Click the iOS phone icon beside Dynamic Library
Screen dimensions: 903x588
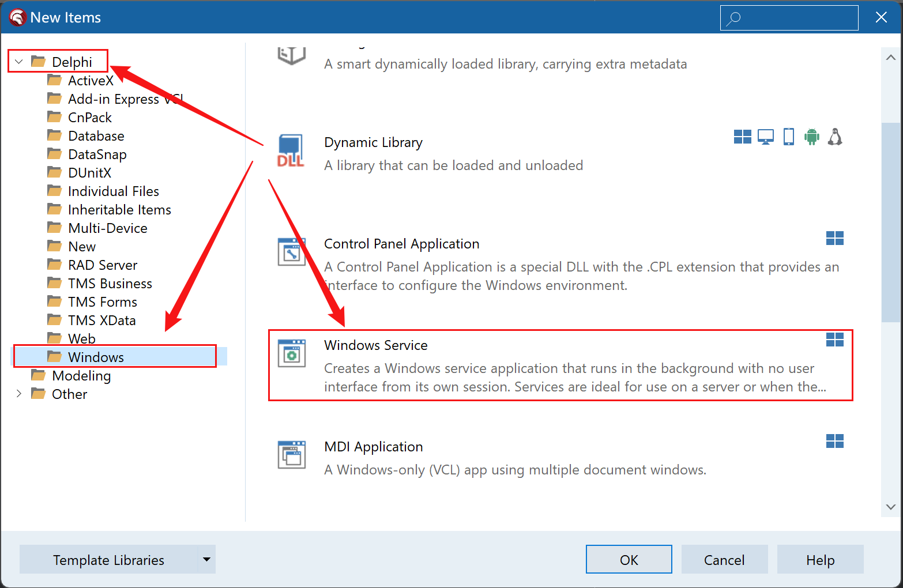point(789,137)
